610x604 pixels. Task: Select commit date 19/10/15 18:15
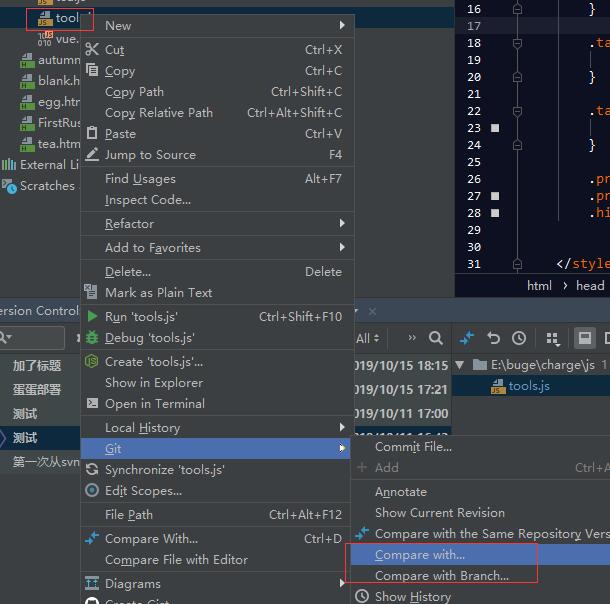(x=401, y=366)
